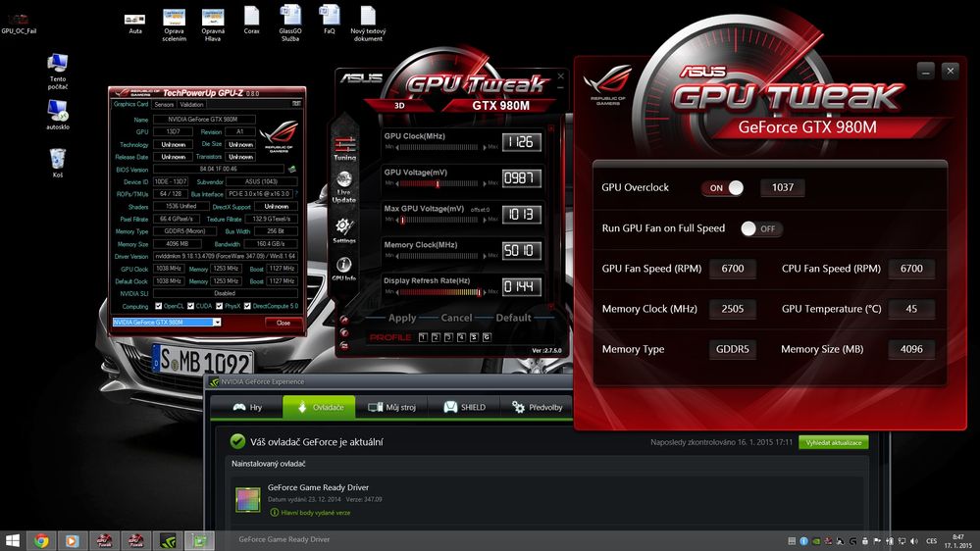Open the FaQ desktop document icon
Image resolution: width=980 pixels, height=551 pixels.
(330, 21)
